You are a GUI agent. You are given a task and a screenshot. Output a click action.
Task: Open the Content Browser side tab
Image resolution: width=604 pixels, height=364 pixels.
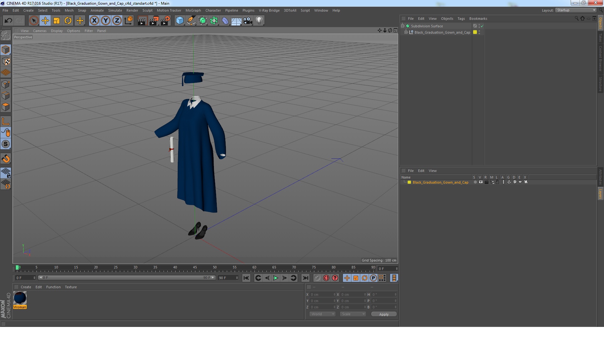600,58
